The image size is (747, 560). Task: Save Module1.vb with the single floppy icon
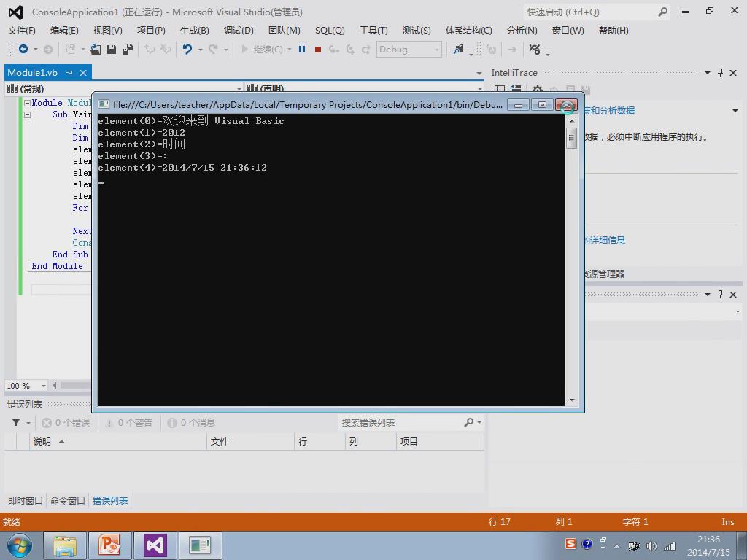[x=112, y=49]
